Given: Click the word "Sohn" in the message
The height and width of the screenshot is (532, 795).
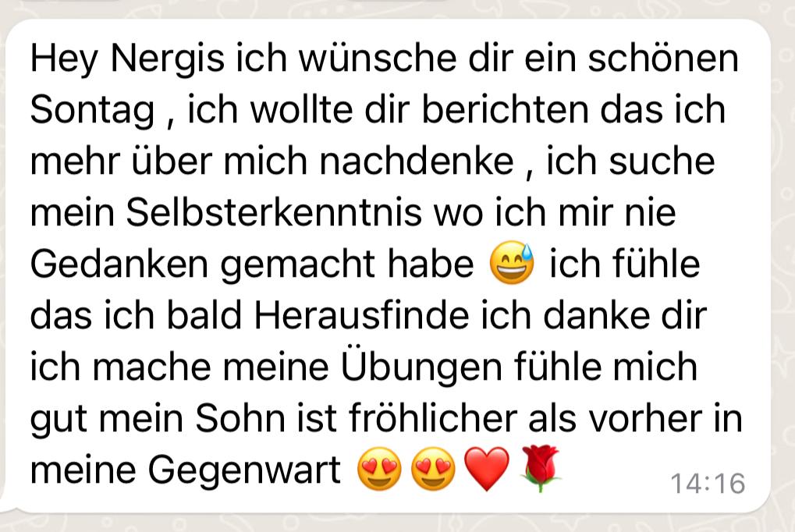Looking at the screenshot, I should point(240,418).
